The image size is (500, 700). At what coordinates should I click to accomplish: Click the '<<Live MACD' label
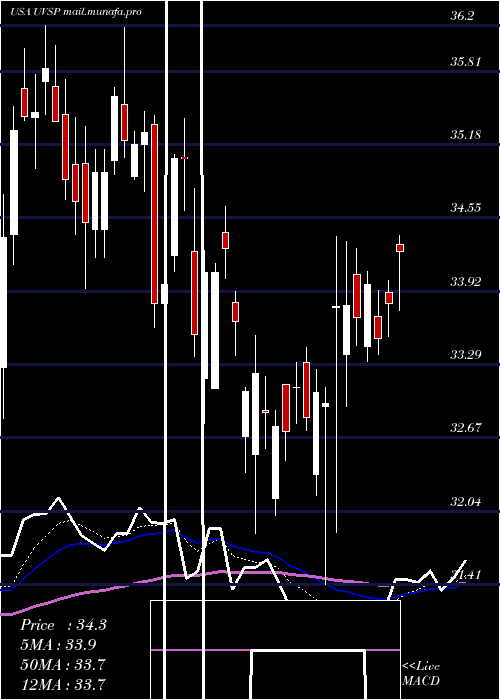pyautogui.click(x=421, y=673)
